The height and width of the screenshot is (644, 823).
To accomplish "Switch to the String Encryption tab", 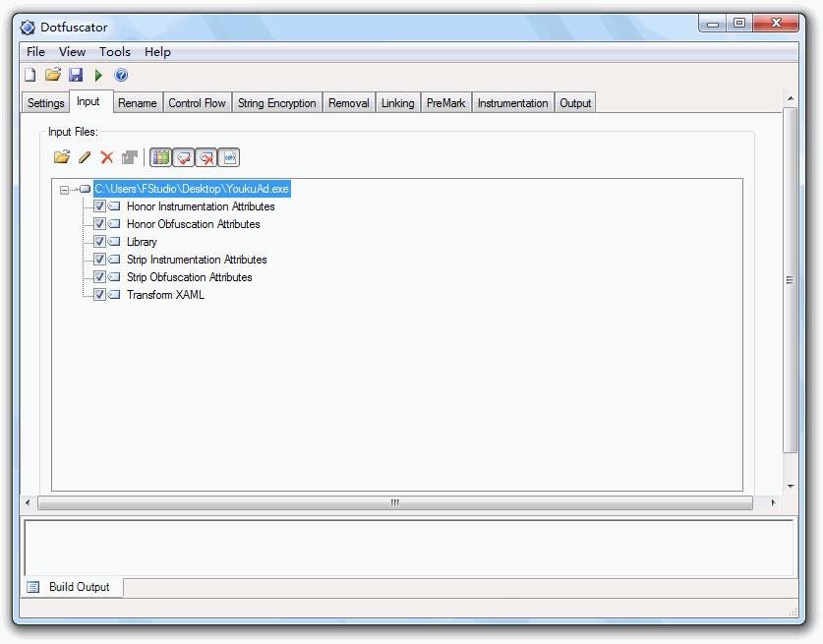I will (276, 103).
